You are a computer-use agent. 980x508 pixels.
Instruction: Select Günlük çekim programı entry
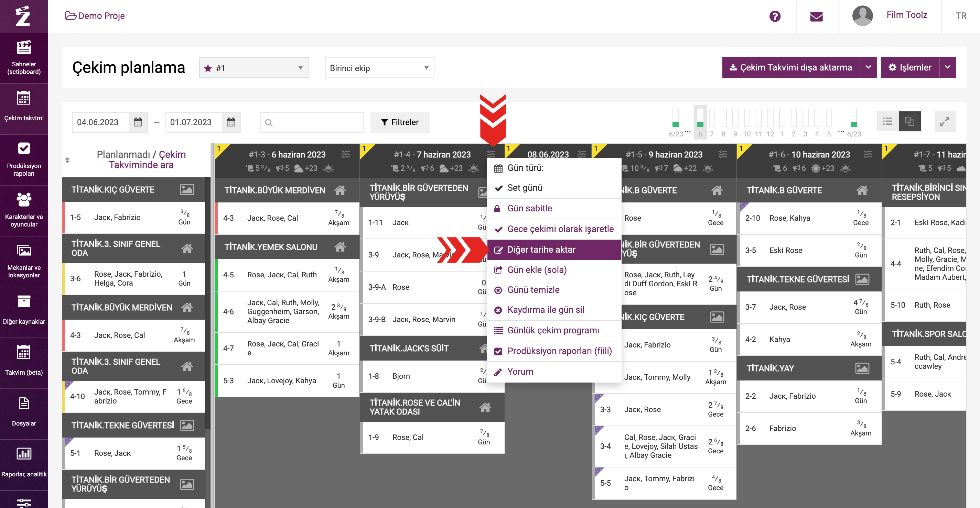[554, 330]
